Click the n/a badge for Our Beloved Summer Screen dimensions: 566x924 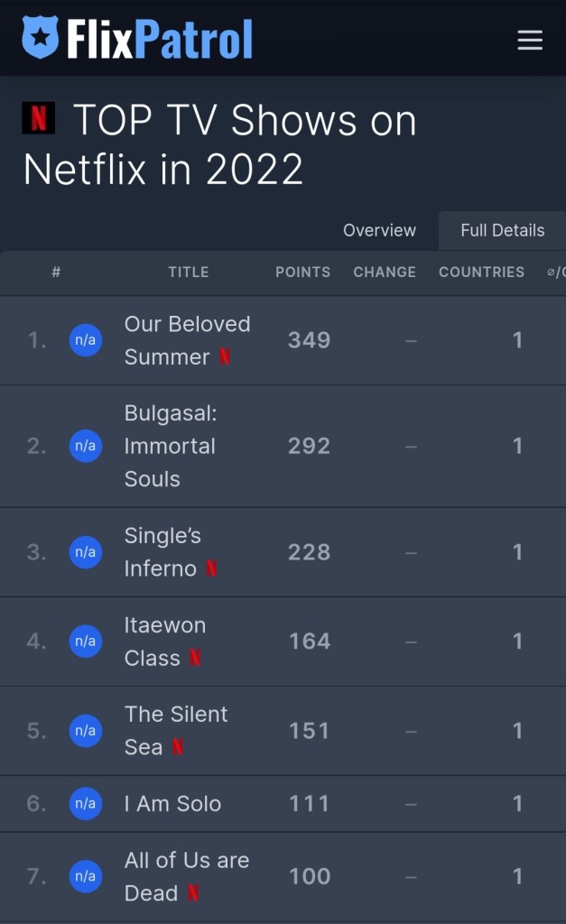click(86, 340)
